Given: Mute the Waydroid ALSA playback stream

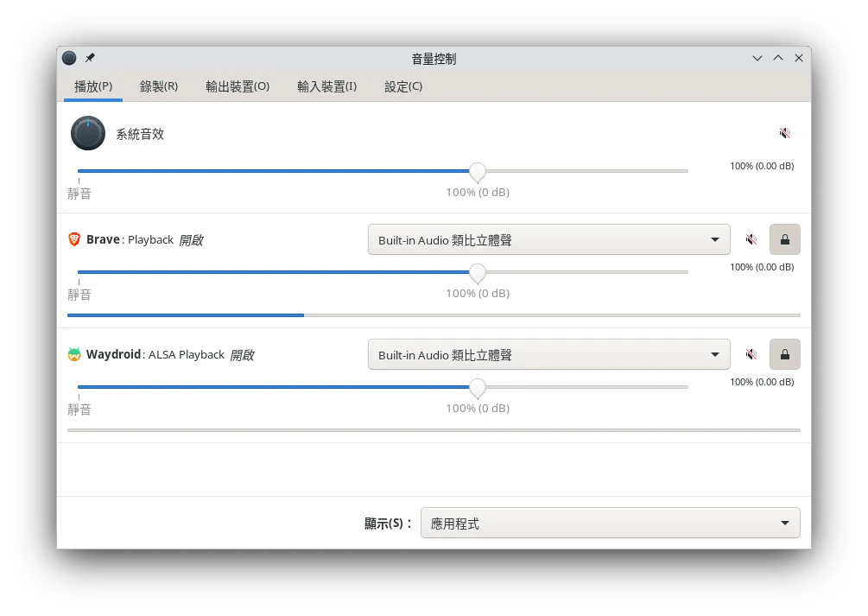Looking at the screenshot, I should tap(751, 354).
